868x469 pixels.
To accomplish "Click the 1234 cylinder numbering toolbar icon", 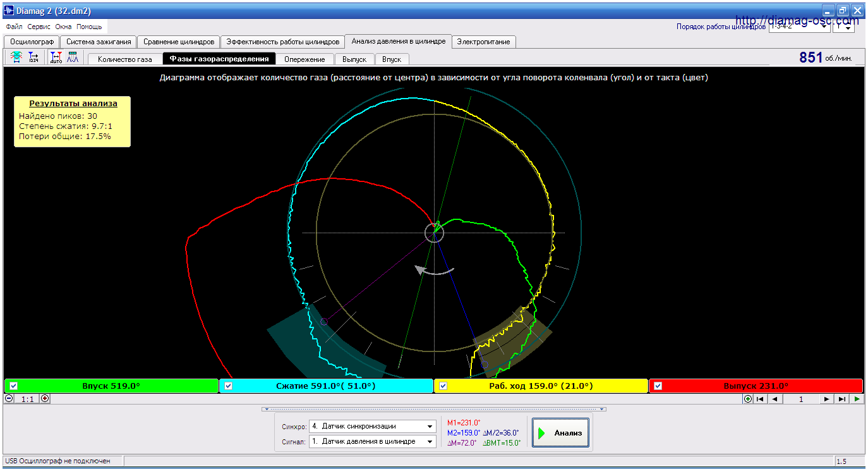I will pyautogui.click(x=33, y=58).
